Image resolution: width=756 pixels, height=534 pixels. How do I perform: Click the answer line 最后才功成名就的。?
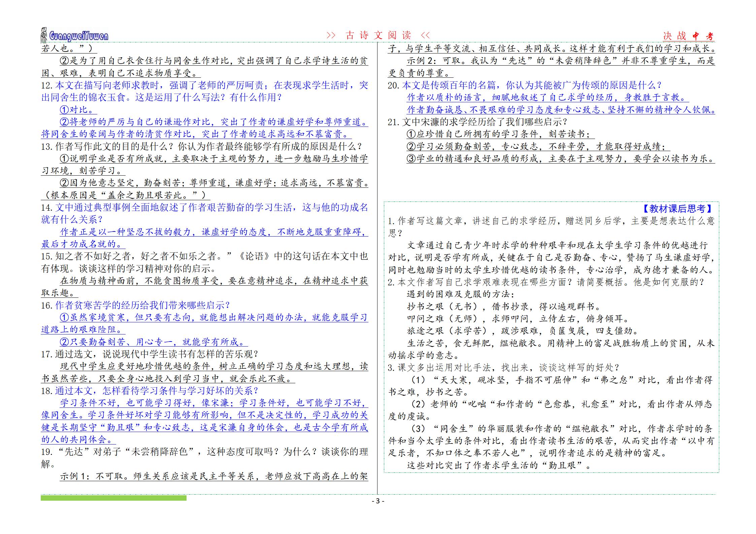[84, 244]
